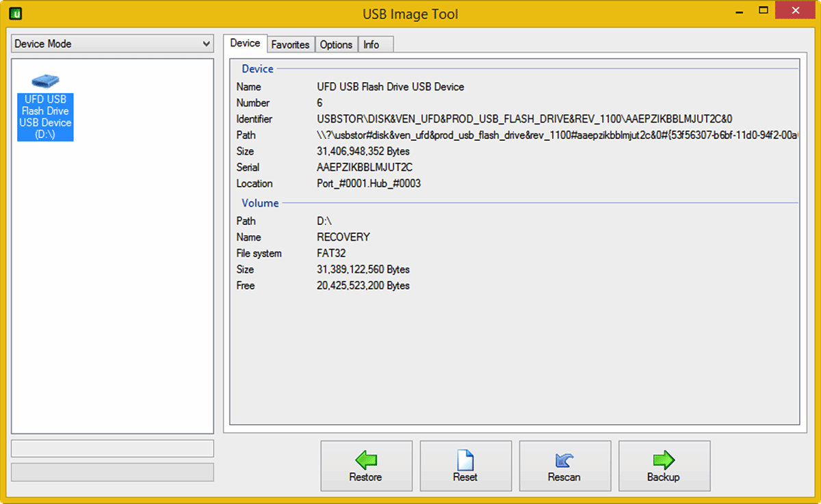821x504 pixels.
Task: Click the empty status field above the progress bar
Action: tap(112, 449)
